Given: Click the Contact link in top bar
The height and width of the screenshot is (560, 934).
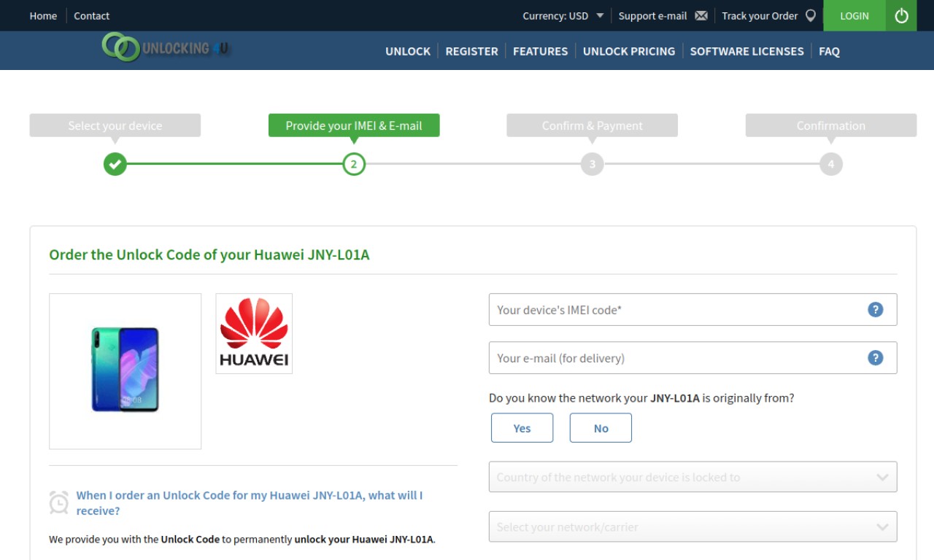Looking at the screenshot, I should pos(91,15).
